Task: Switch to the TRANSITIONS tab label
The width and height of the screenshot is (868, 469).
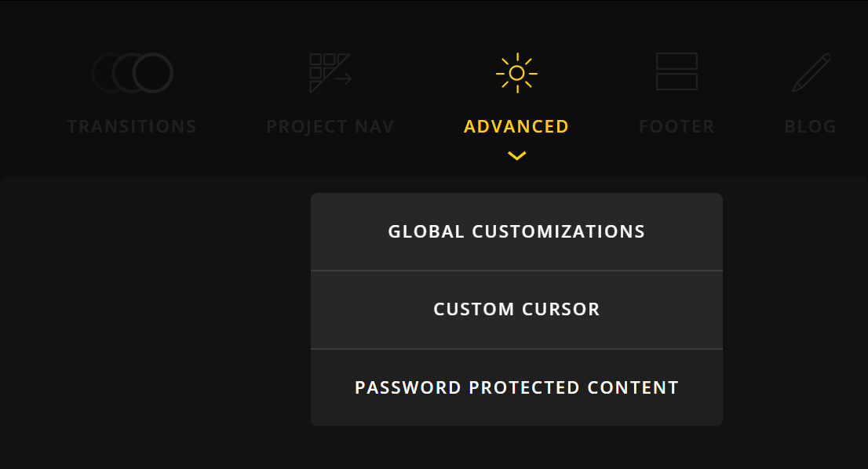Action: [x=132, y=126]
